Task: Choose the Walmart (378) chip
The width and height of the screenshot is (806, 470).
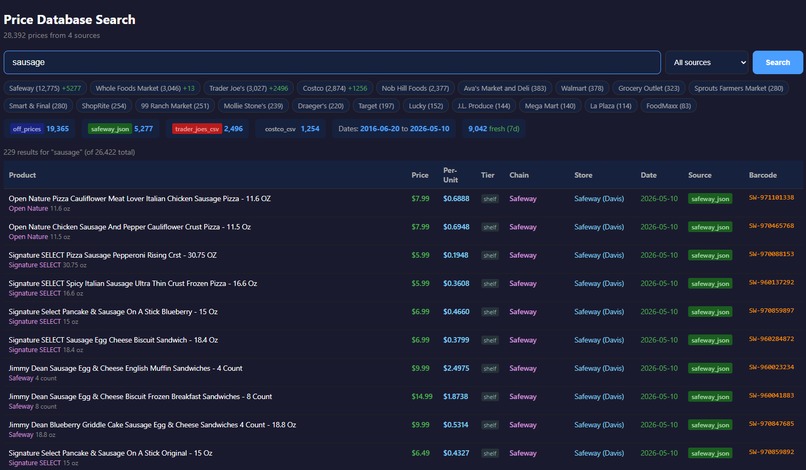Action: coord(582,88)
